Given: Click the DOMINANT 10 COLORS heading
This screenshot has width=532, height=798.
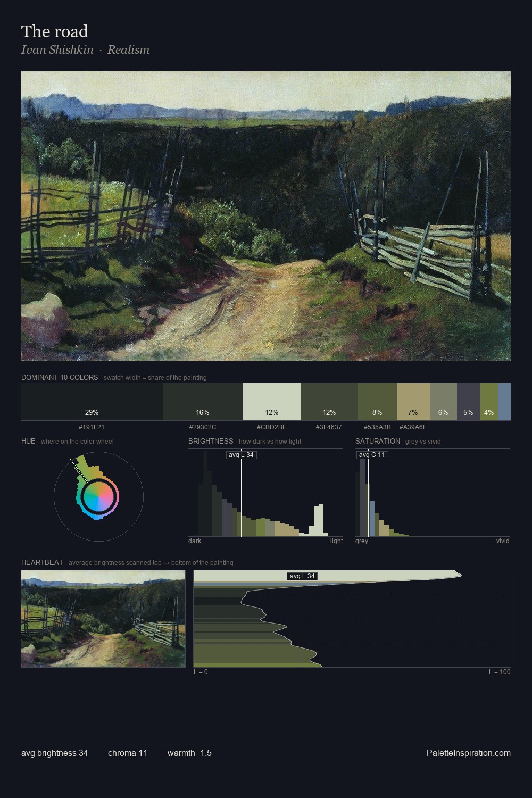Looking at the screenshot, I should point(60,377).
